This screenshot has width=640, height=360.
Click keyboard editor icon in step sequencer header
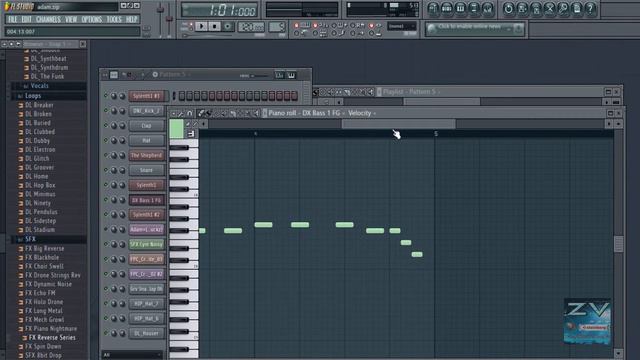pos(291,75)
